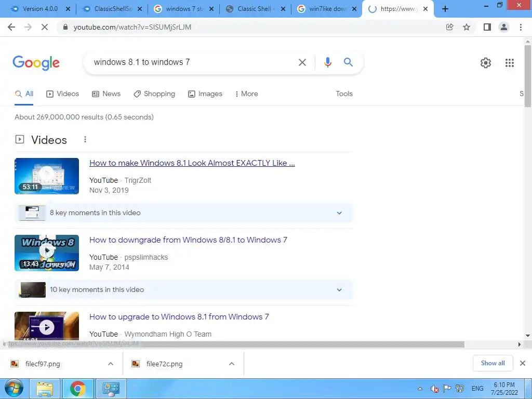Open the Control Panel taskbar item

pos(111,389)
